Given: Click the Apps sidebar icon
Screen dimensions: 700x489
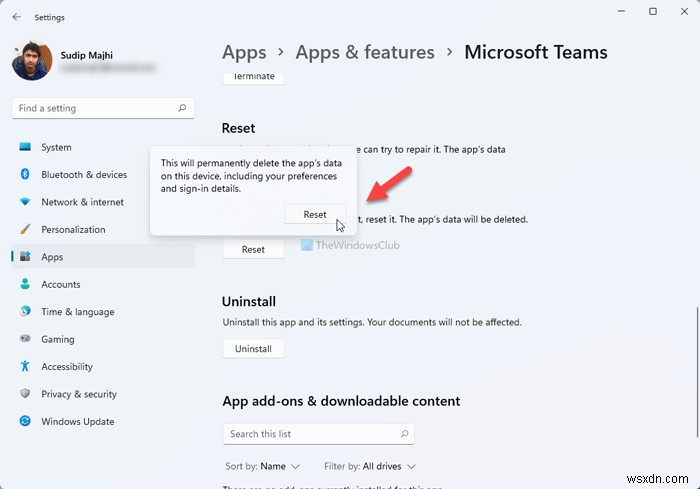Looking at the screenshot, I should tap(25, 256).
